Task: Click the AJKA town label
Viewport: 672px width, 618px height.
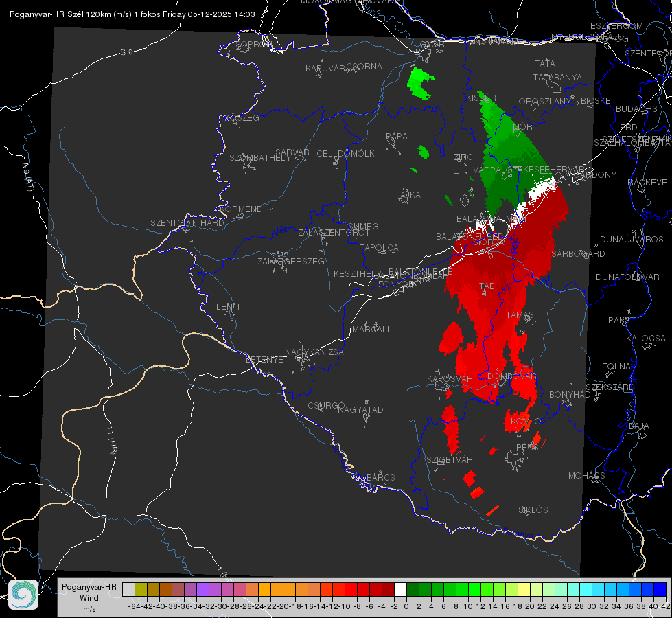Action: tap(410, 195)
